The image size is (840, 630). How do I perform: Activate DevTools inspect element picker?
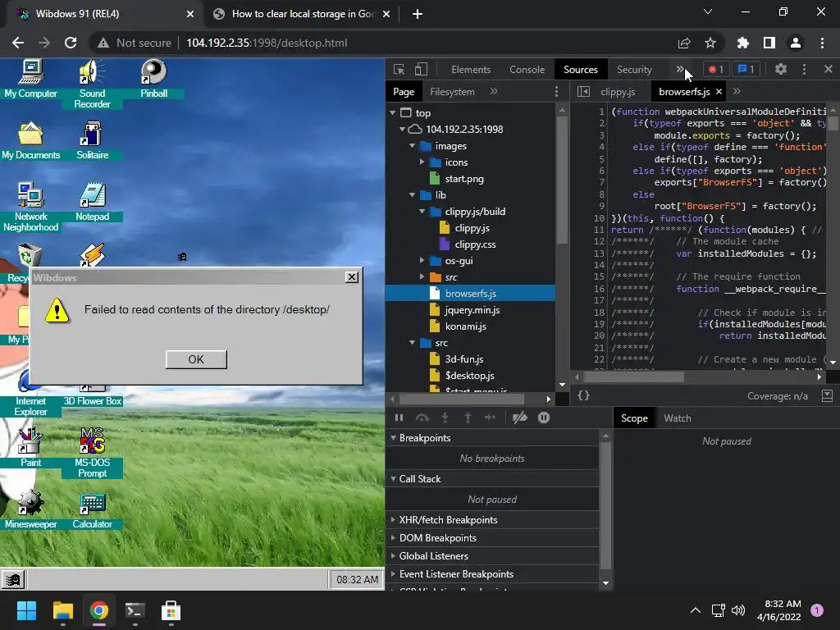399,70
